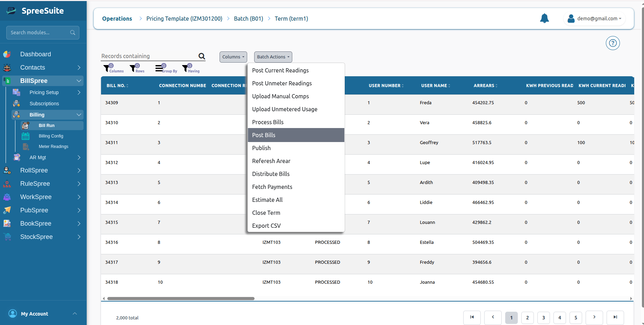644x325 pixels.
Task: Click the SpreeSuite logo icon
Action: [x=11, y=10]
